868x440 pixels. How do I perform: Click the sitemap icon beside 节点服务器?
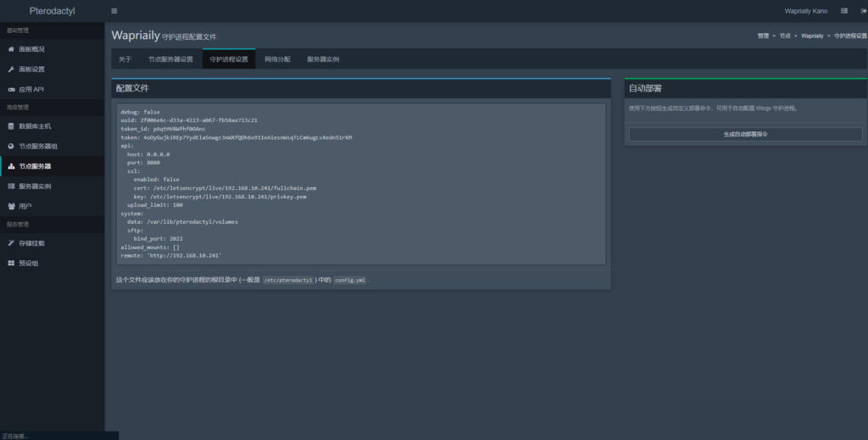11,166
